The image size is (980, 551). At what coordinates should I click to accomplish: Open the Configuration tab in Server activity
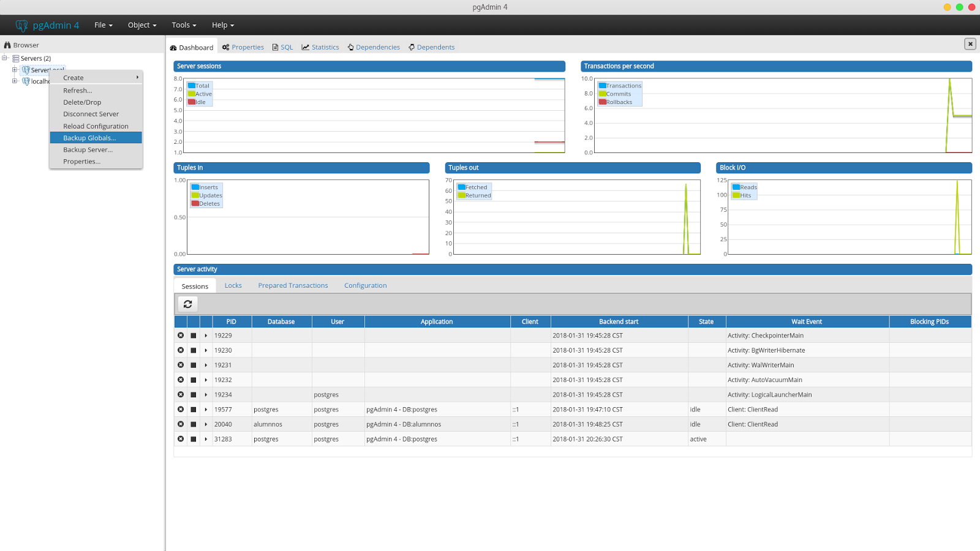[x=366, y=285]
